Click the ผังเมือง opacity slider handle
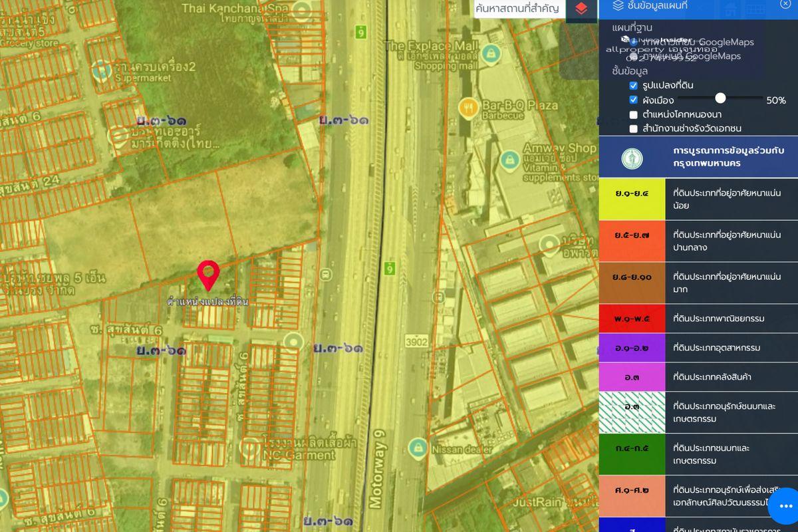Image resolution: width=798 pixels, height=532 pixels. tap(720, 98)
